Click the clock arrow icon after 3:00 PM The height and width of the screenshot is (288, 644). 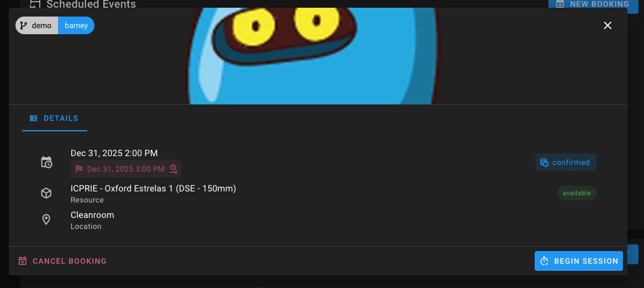coord(173,169)
